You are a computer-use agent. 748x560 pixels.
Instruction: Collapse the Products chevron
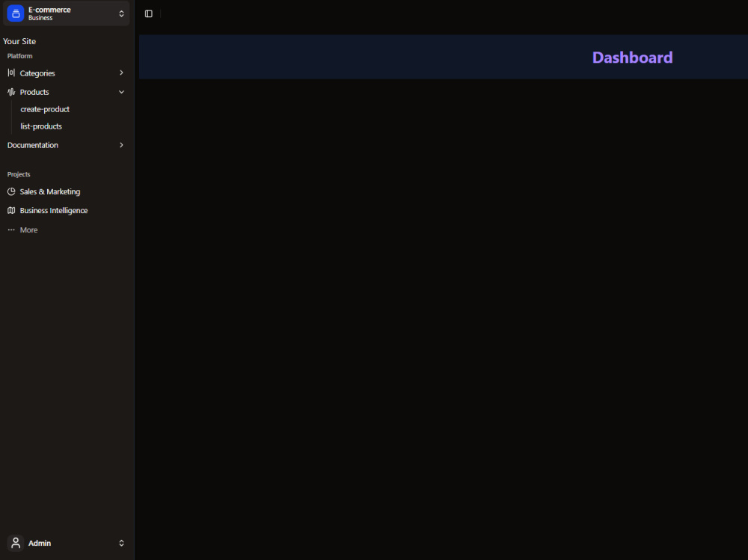(122, 92)
